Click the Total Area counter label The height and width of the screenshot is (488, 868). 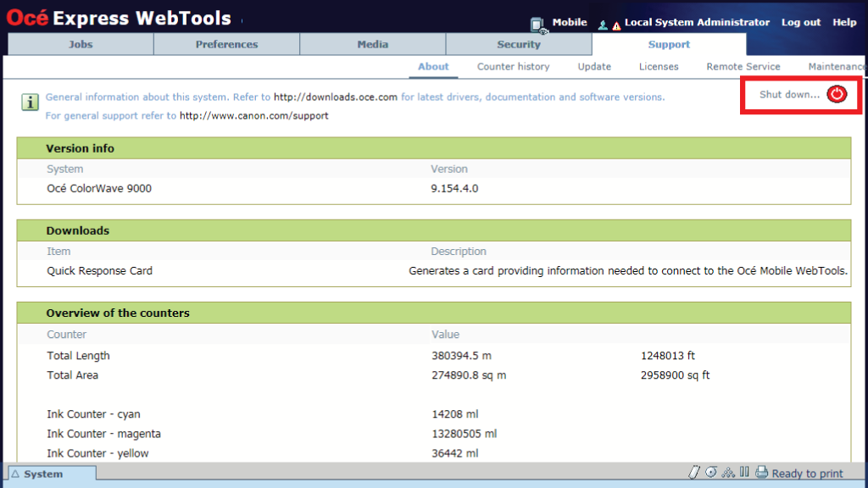click(x=73, y=375)
